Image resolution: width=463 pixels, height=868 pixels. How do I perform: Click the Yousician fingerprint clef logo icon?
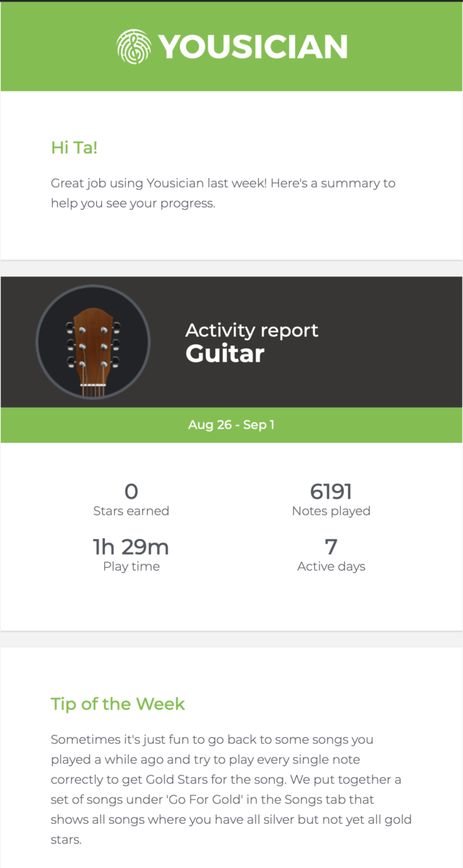(134, 46)
